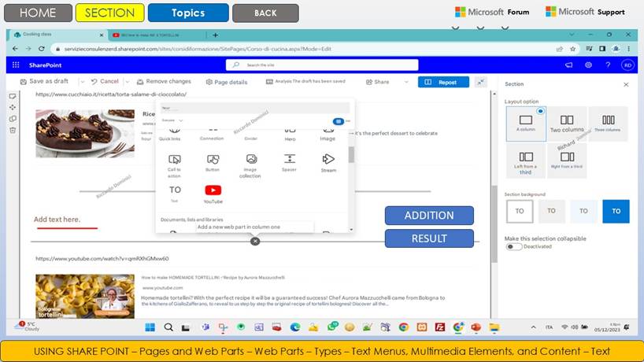Open the SharePoint app launcher grid
Screen dimensions: 644x362
16,65
